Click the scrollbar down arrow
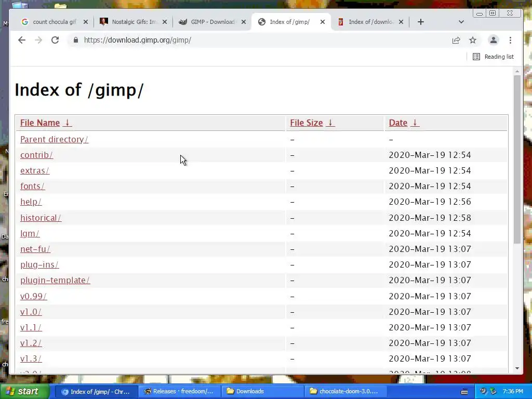The height and width of the screenshot is (399, 532). [517, 368]
